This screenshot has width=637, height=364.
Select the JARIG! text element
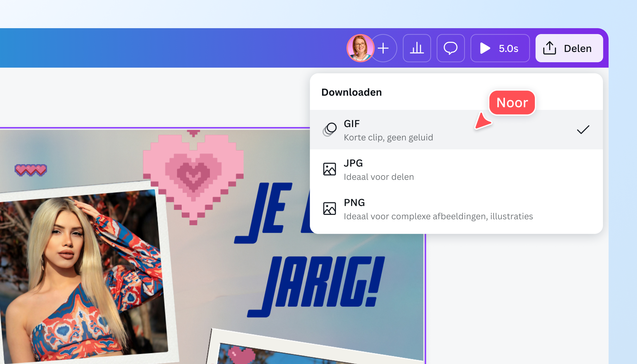316,287
